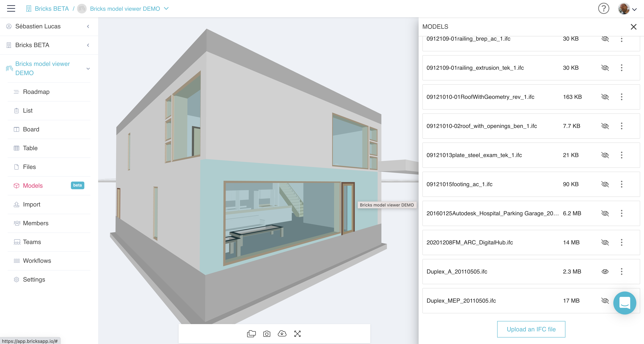Open options for Duplex_A_20110505.ifc
Image resolution: width=644 pixels, height=344 pixels.
pyautogui.click(x=622, y=272)
